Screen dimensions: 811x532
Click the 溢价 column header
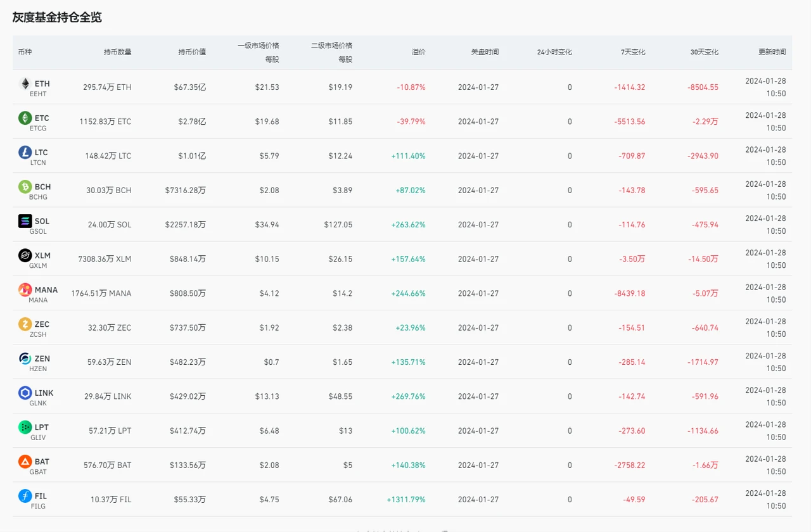click(418, 52)
